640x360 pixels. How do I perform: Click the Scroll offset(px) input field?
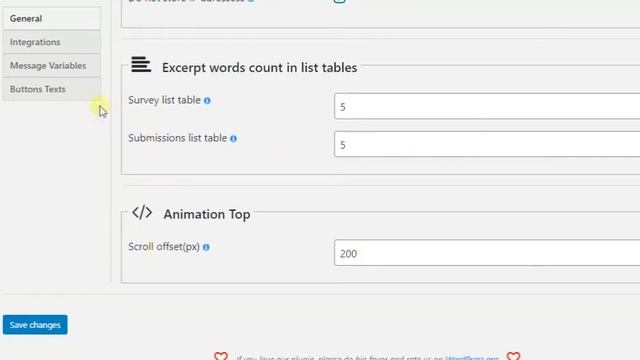click(x=487, y=253)
